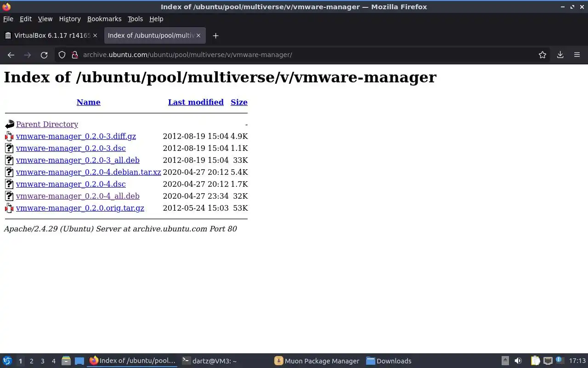This screenshot has width=588, height=368.
Task: Select the Index of /ubuntu/pool tab
Action: point(154,35)
